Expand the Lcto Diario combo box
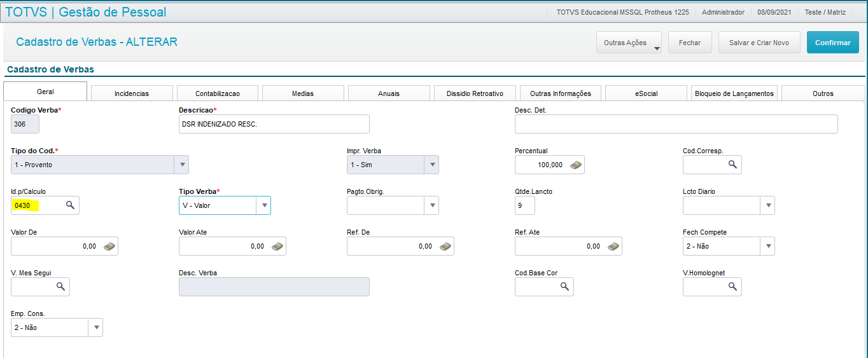868x358 pixels. tap(767, 205)
